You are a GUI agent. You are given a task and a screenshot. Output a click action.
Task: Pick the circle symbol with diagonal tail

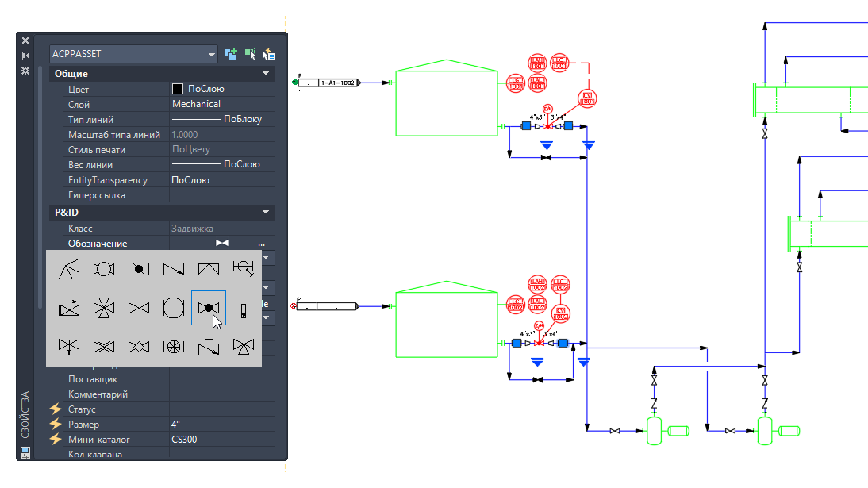[x=243, y=268]
